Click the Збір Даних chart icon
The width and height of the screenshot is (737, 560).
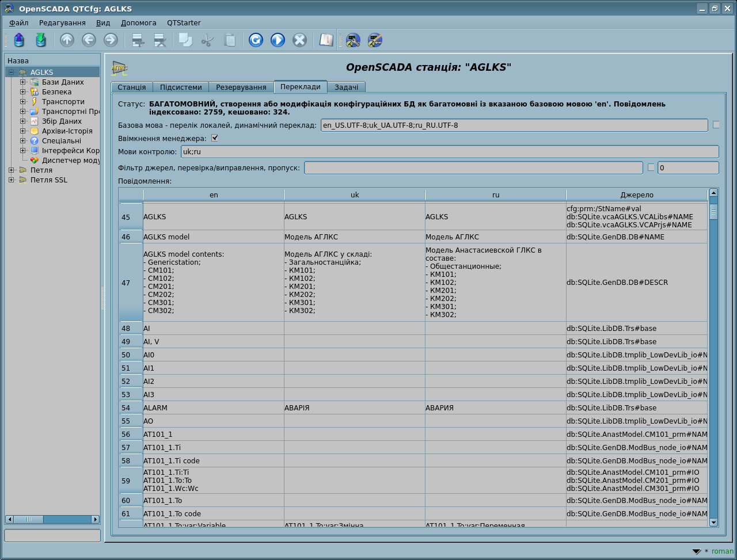pyautogui.click(x=35, y=121)
